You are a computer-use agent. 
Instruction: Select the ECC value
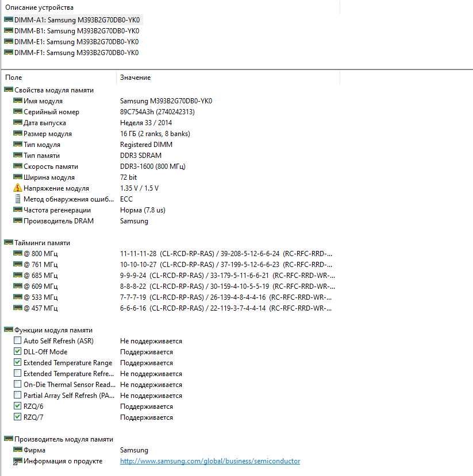point(126,199)
